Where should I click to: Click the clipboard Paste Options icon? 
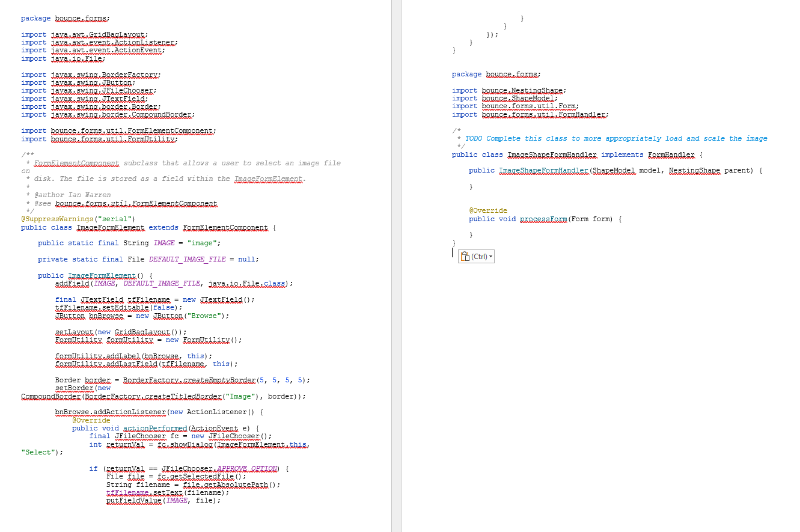coord(466,255)
